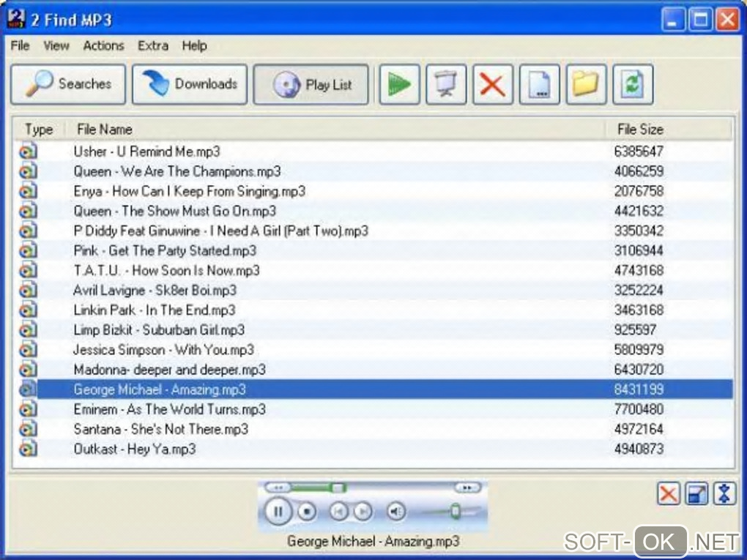The height and width of the screenshot is (560, 747).
Task: Click the red X delete toolbar icon
Action: [493, 84]
